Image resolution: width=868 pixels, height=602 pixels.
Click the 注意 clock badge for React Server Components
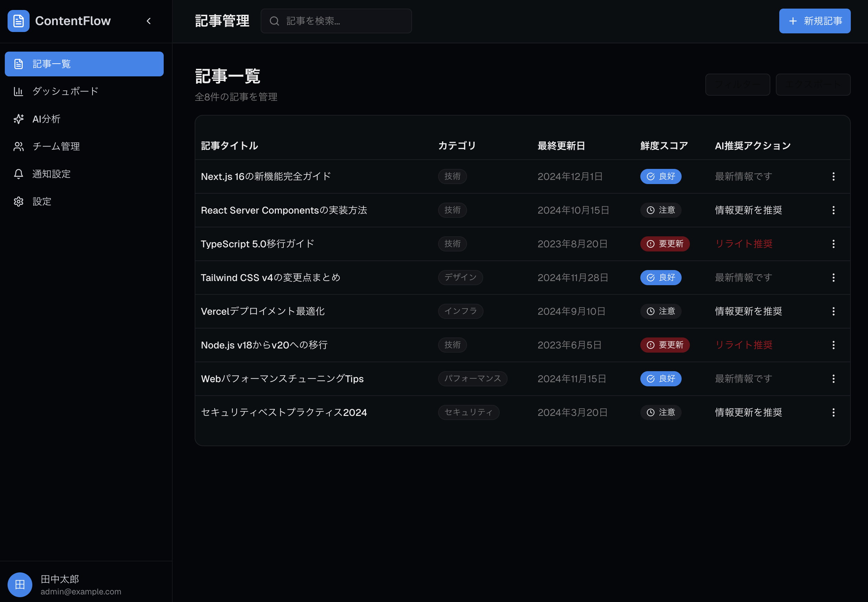click(x=661, y=210)
